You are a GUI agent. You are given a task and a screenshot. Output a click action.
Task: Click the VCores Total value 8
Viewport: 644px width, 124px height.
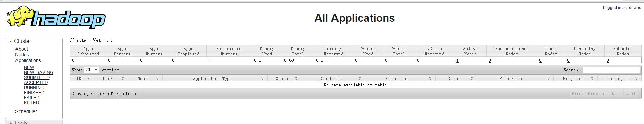point(386,60)
